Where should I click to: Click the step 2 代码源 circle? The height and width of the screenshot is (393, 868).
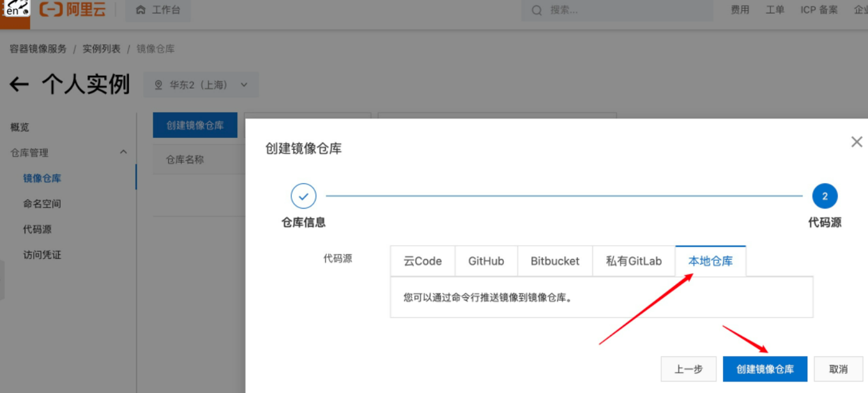825,196
